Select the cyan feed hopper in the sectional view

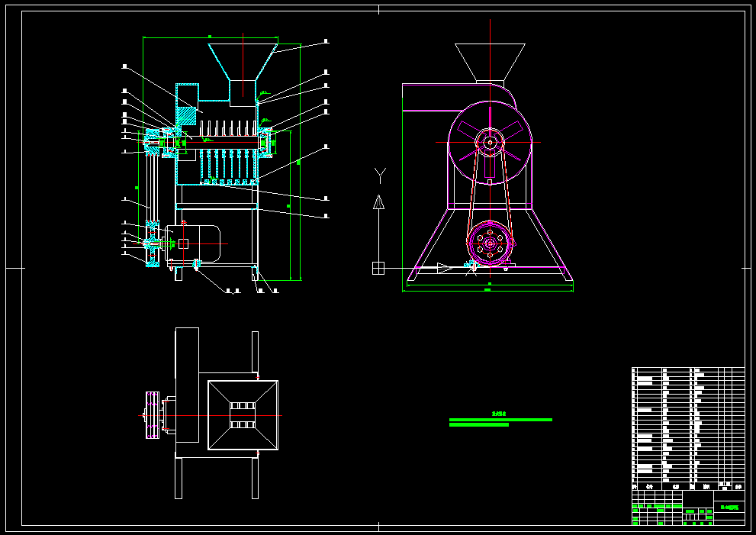click(243, 62)
